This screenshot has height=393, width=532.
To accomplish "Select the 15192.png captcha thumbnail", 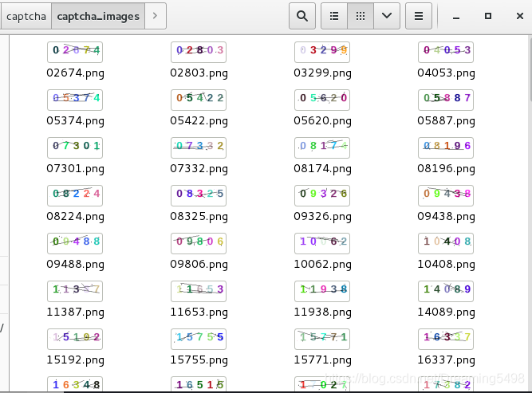I will coord(75,339).
